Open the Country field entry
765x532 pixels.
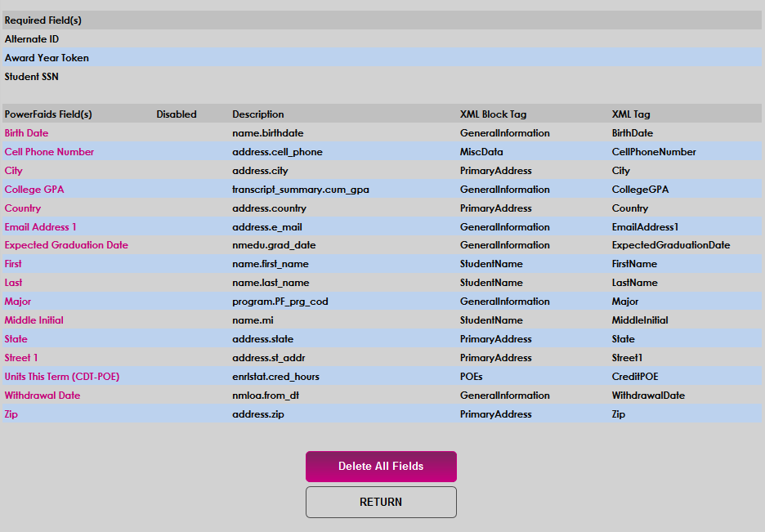22,208
